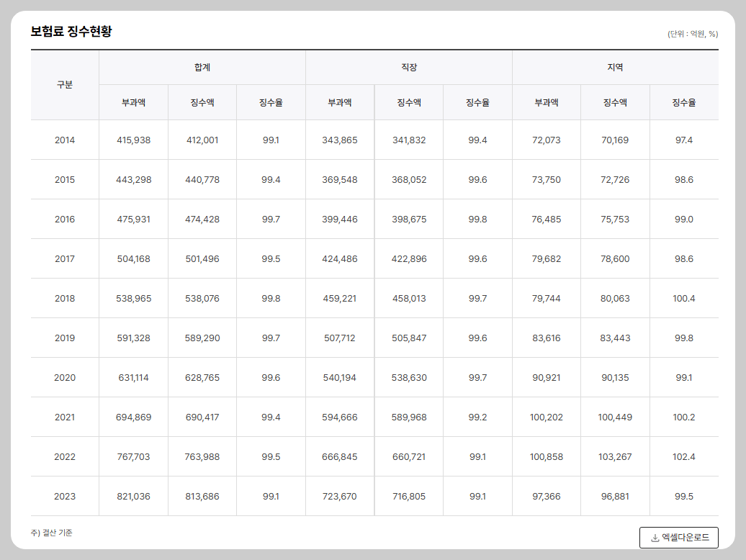The image size is (746, 560).
Task: Click the 주) 결산 기준 footnote
Action: point(51,533)
